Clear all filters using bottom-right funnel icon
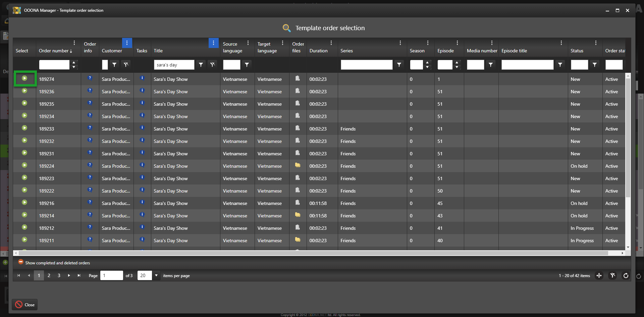 pyautogui.click(x=612, y=276)
